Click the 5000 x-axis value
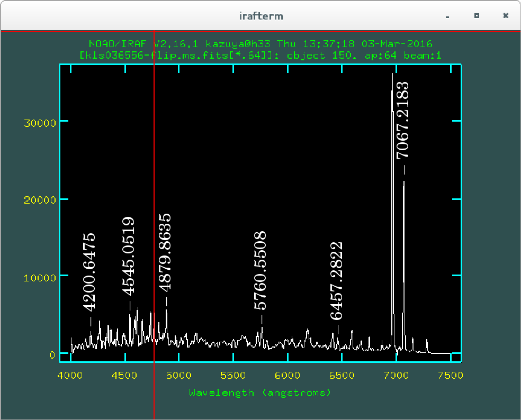This screenshot has width=521, height=420. point(179,376)
